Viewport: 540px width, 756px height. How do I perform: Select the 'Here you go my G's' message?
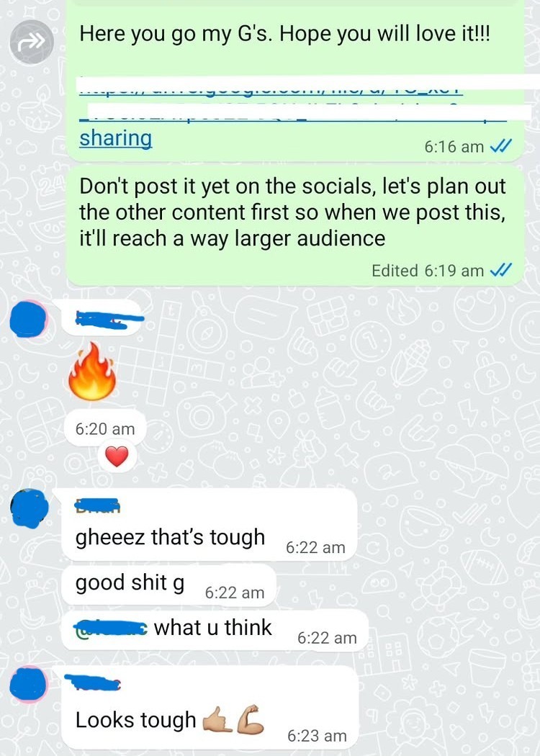pyautogui.click(x=294, y=81)
